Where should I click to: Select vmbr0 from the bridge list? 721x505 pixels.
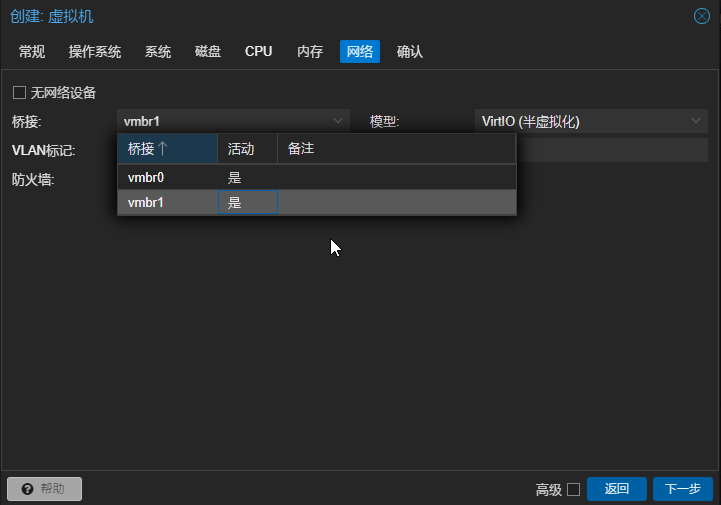tap(146, 177)
